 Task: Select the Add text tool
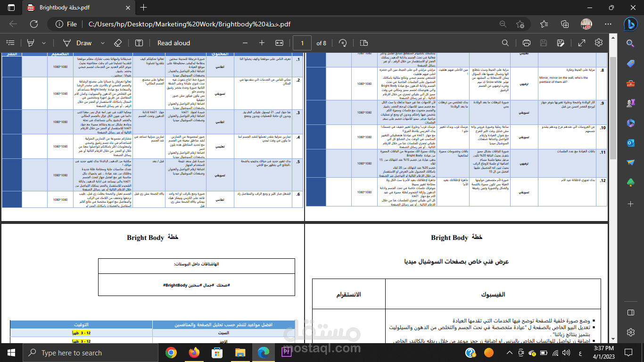click(140, 43)
